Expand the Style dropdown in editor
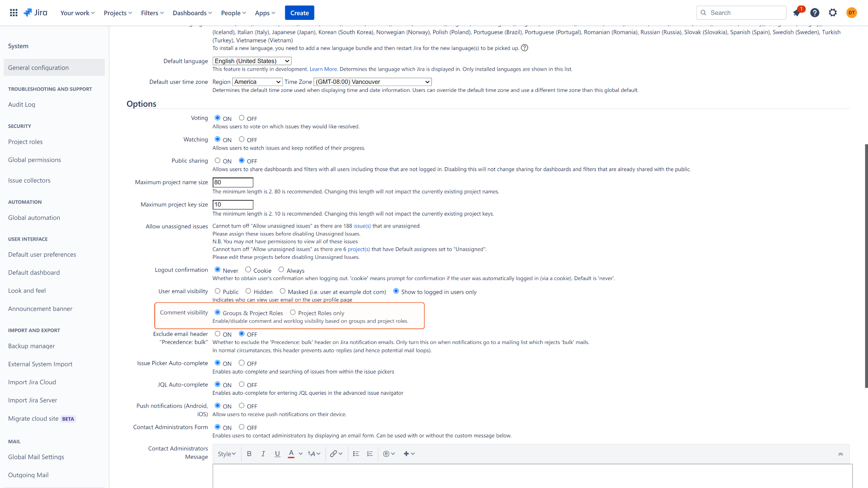Viewport: 868px width, 488px height. point(227,454)
